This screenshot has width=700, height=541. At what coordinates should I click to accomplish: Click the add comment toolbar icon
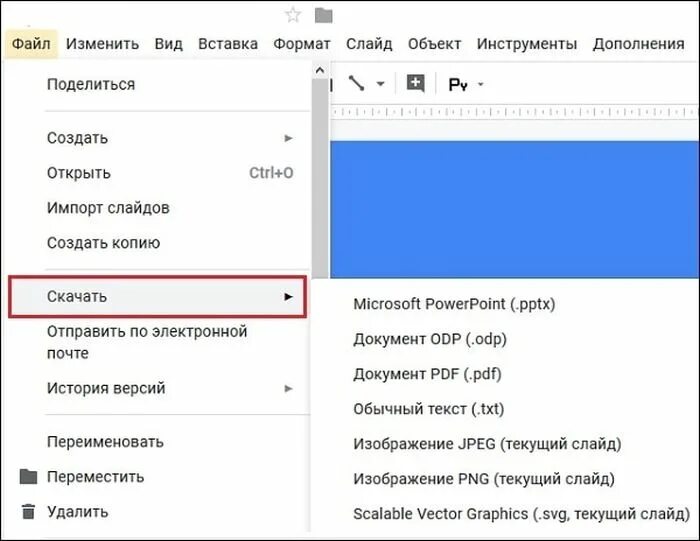(416, 83)
